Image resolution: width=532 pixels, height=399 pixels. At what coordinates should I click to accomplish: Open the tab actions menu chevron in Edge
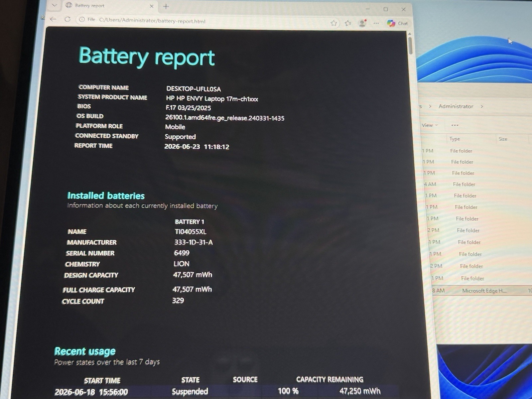pos(55,5)
